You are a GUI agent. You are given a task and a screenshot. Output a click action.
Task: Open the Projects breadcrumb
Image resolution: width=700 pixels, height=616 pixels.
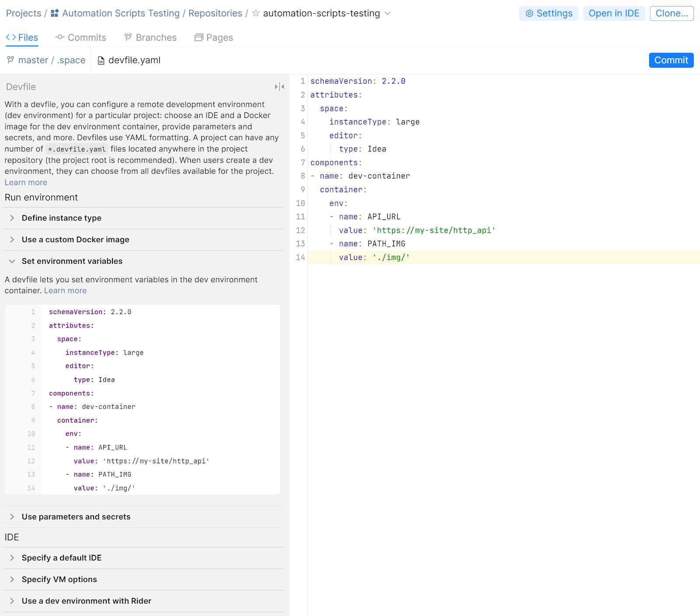coord(24,13)
